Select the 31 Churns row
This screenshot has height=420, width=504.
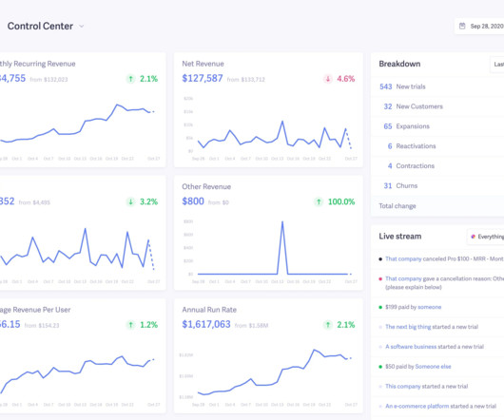pyautogui.click(x=437, y=186)
